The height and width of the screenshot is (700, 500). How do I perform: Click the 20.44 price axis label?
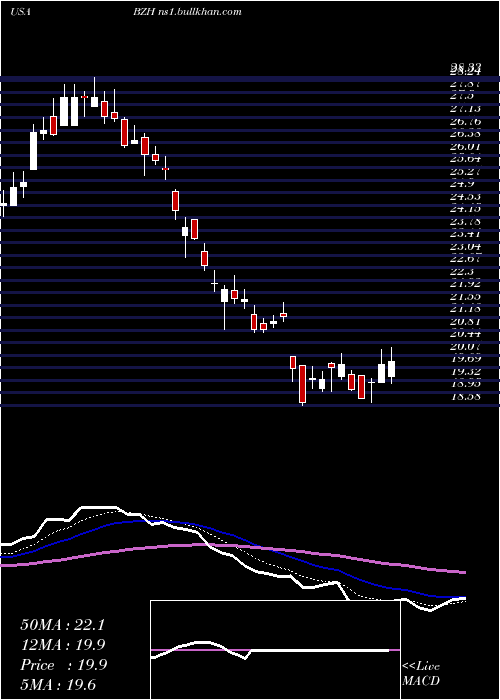coord(465,334)
